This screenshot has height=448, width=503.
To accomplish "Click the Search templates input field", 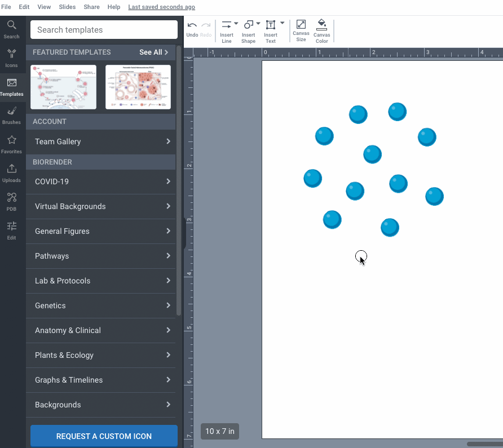I will [104, 29].
